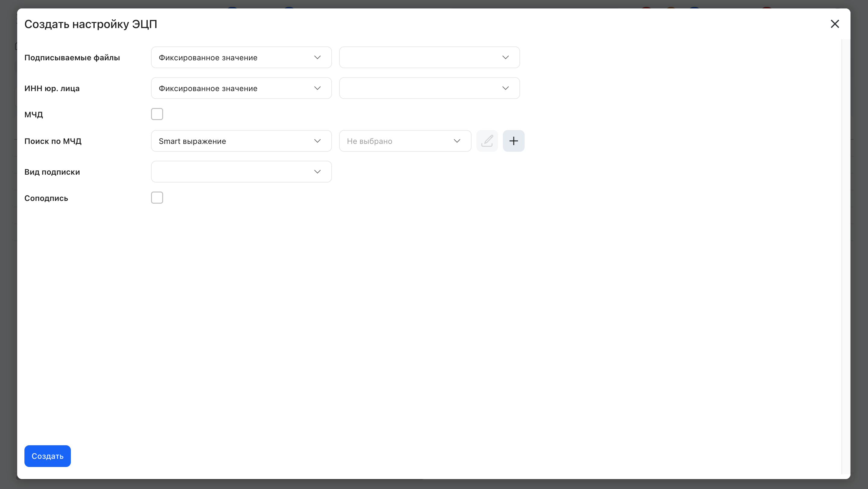
Task: Click the ИНН юр. лица label
Action: click(52, 88)
